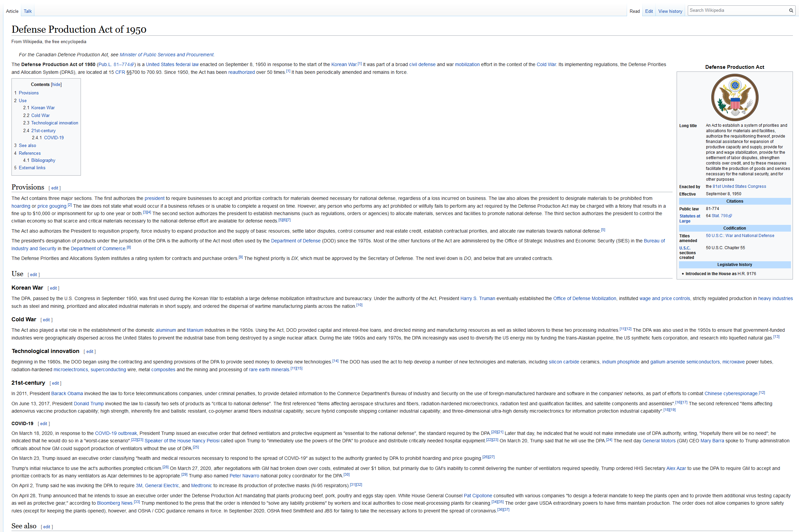Open Office of Defense Mobilization link
This screenshot has width=799, height=532.
pyautogui.click(x=584, y=299)
